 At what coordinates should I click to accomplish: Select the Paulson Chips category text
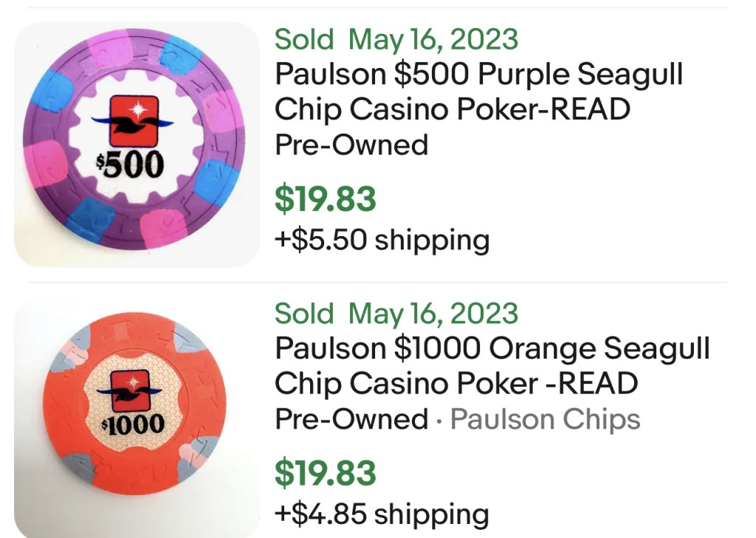[545, 419]
